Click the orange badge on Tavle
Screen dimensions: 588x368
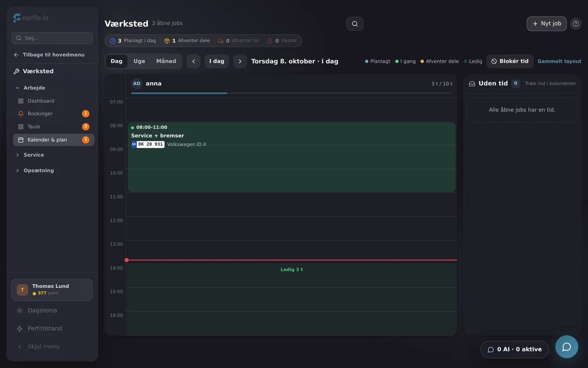[86, 127]
